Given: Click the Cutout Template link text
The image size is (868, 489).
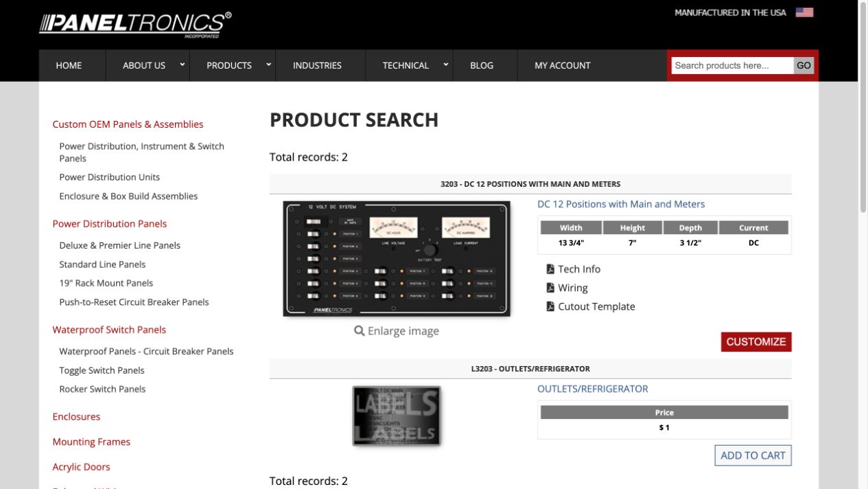Looking at the screenshot, I should [596, 306].
